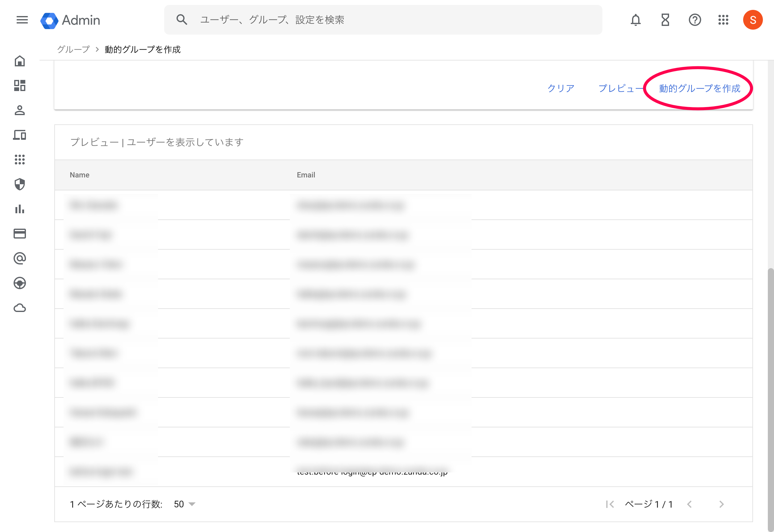Click the Name column header
This screenshot has width=774, height=532.
[x=79, y=175]
